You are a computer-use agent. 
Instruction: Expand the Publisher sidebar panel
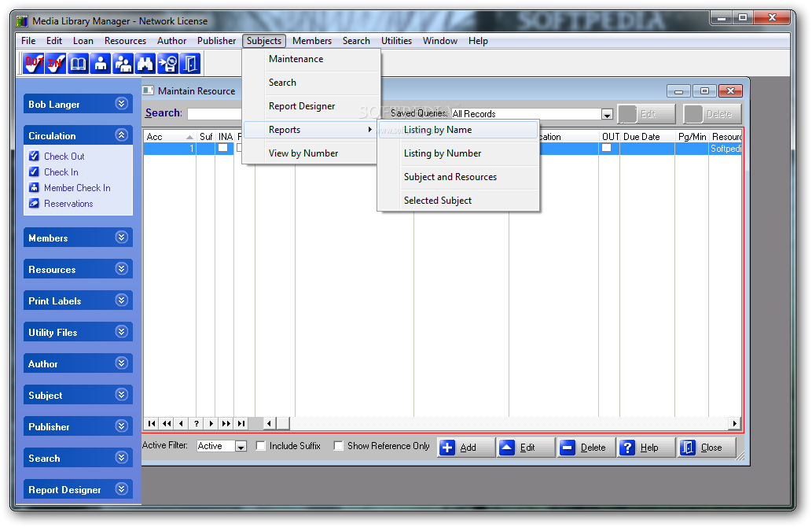coord(122,426)
